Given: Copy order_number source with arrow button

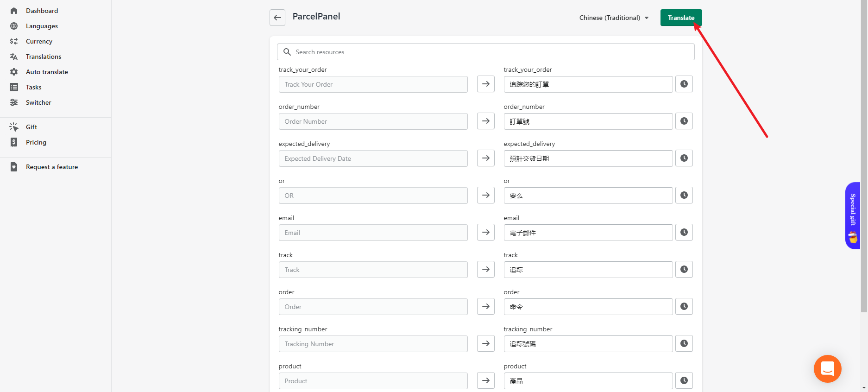Looking at the screenshot, I should [x=486, y=121].
